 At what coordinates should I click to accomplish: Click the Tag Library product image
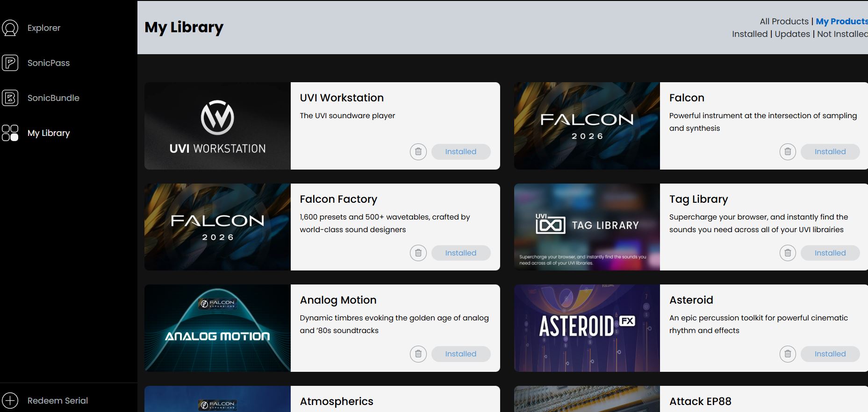[587, 227]
